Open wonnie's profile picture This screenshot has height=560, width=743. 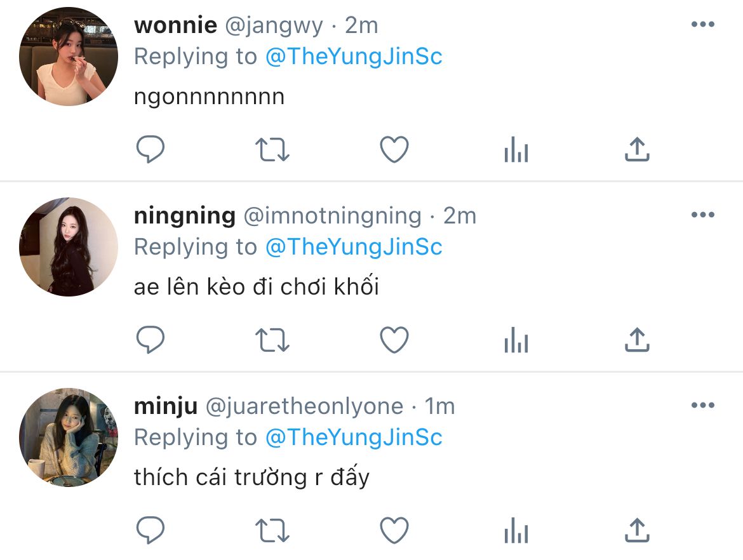click(69, 57)
